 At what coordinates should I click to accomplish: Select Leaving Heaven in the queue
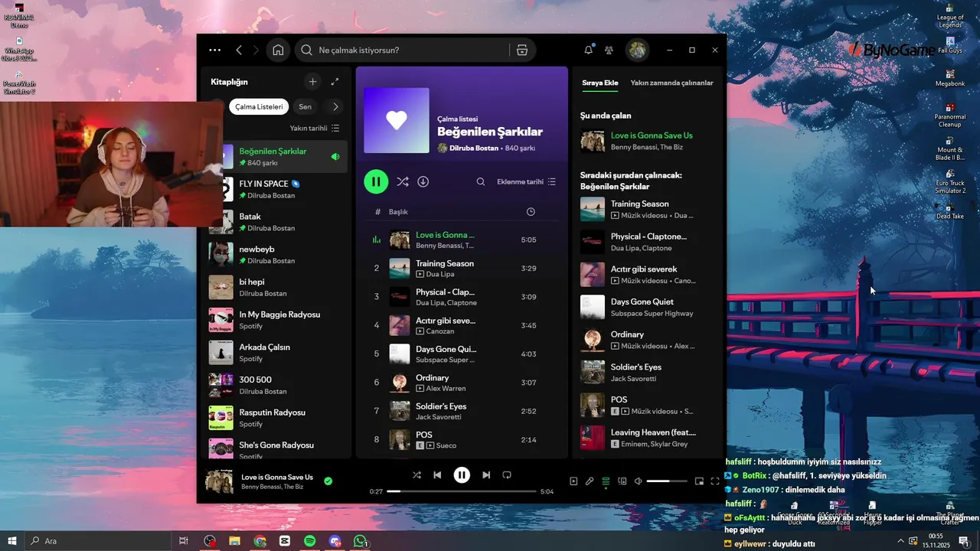649,437
